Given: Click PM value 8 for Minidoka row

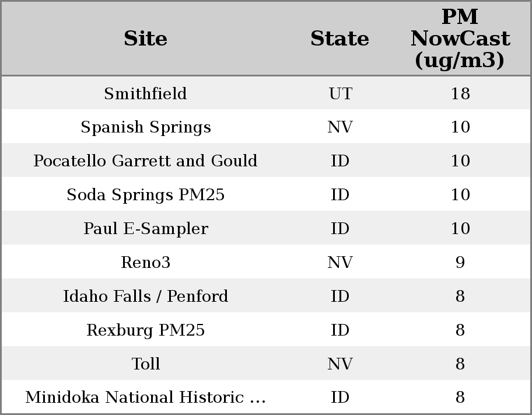Looking at the screenshot, I should click(x=460, y=397).
